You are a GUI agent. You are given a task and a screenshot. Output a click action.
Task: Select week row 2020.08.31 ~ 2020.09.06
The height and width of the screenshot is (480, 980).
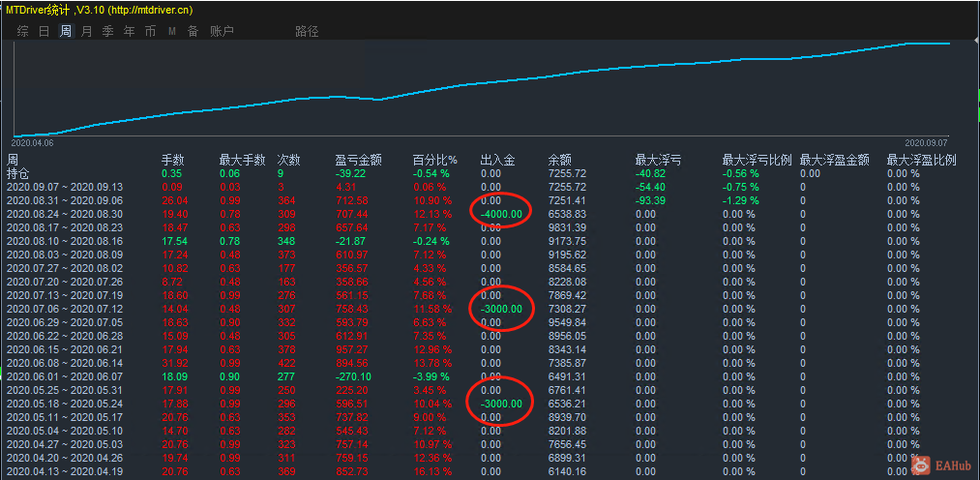(x=64, y=200)
